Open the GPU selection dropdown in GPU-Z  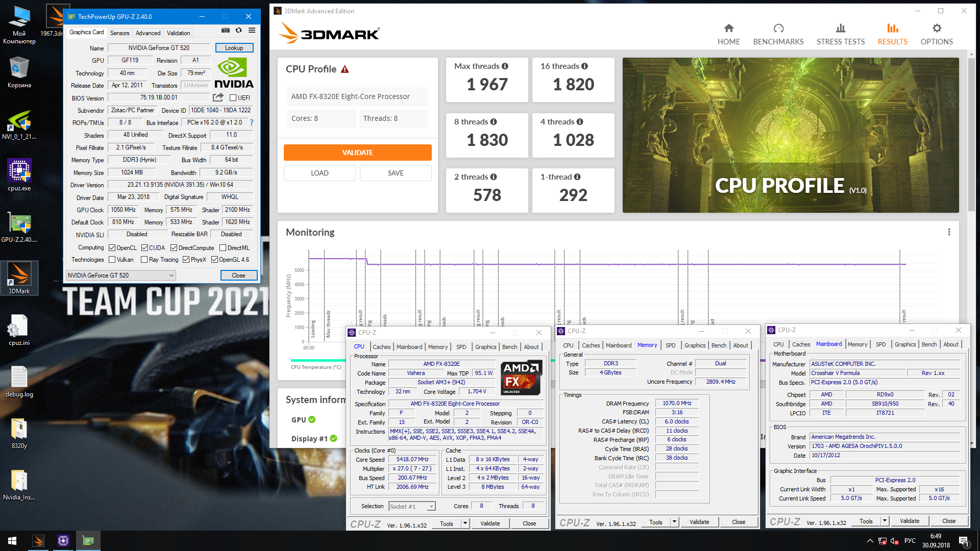[x=120, y=275]
